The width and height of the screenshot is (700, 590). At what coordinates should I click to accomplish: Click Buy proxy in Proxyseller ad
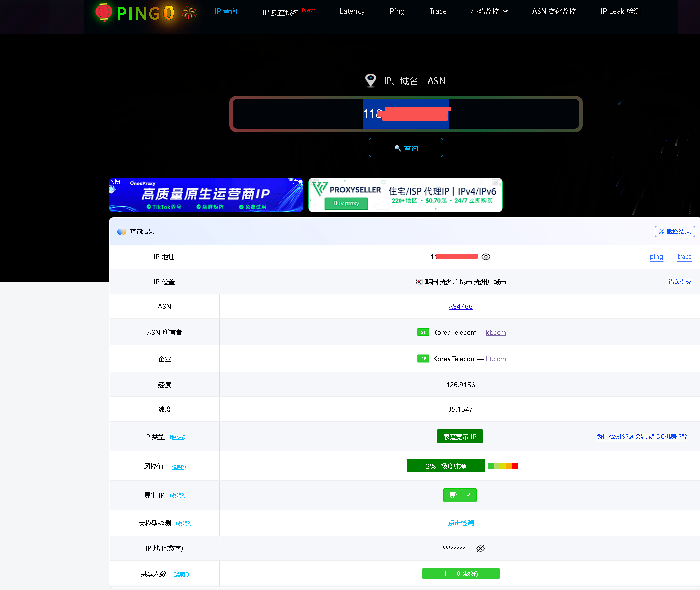pos(346,203)
